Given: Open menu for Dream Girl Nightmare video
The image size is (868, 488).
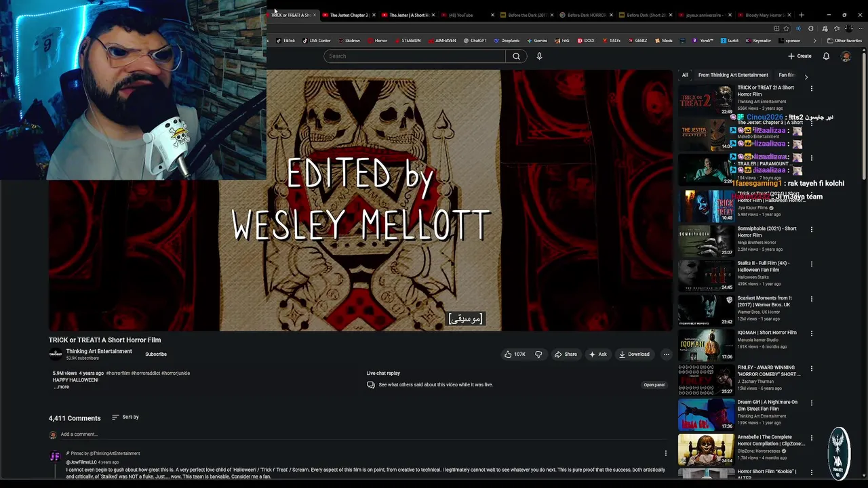Looking at the screenshot, I should coord(811,403).
